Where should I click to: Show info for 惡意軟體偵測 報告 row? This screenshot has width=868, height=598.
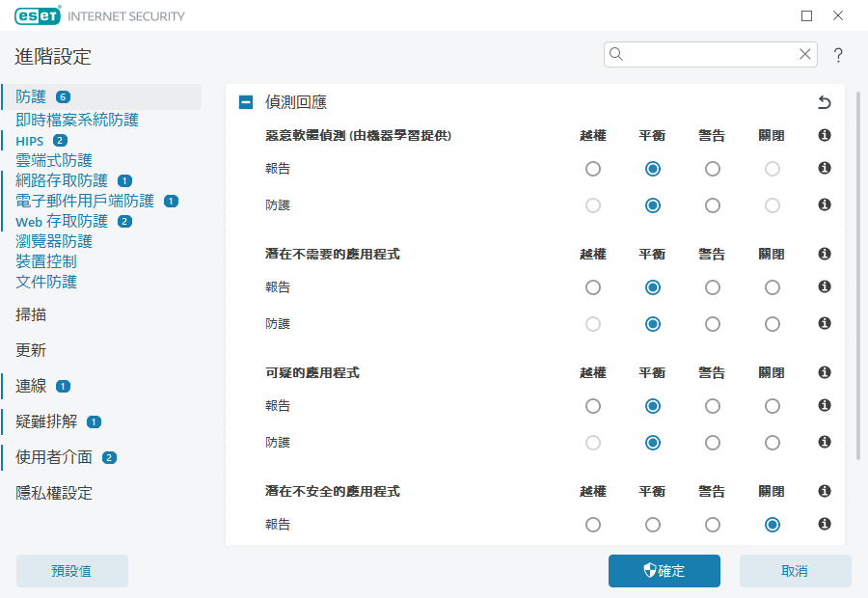[x=825, y=168]
